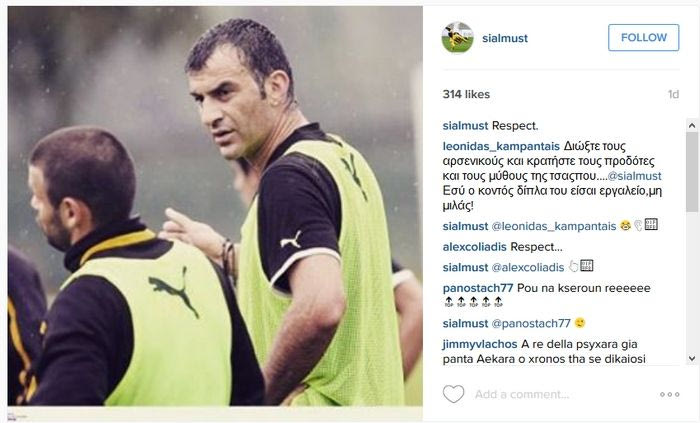
Task: Click the @sialmust mention in Greek comment
Action: click(x=634, y=176)
